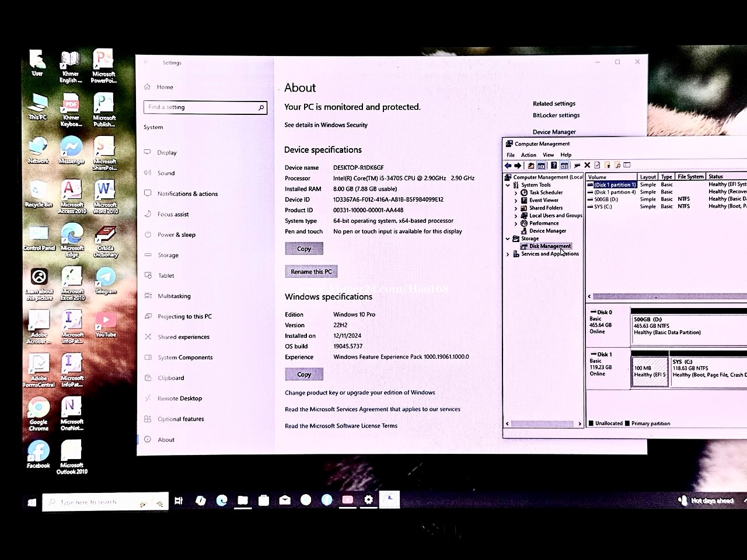
Task: Click Rename this PC button
Action: pyautogui.click(x=312, y=271)
